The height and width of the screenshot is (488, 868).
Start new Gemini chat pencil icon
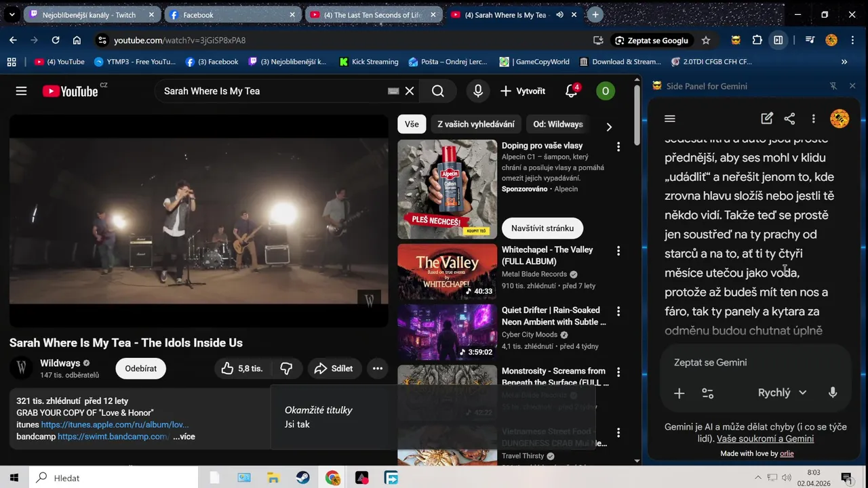pos(767,119)
